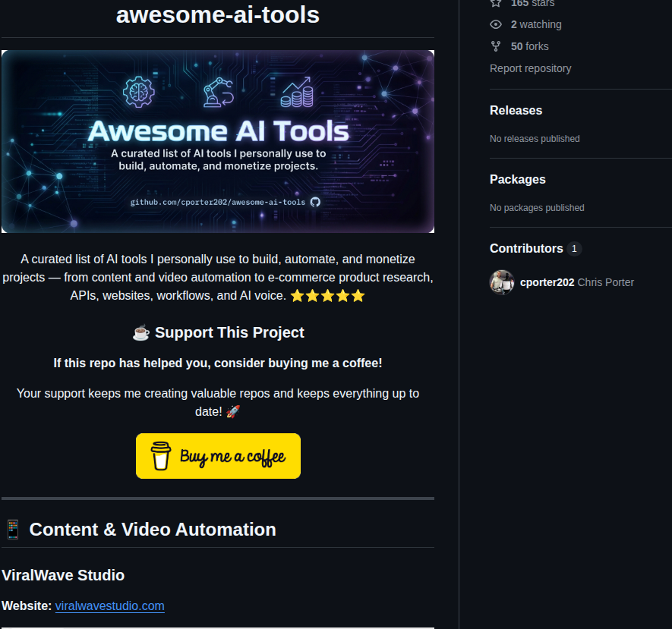Open the Contributors heading link
672x629 pixels.
point(526,248)
